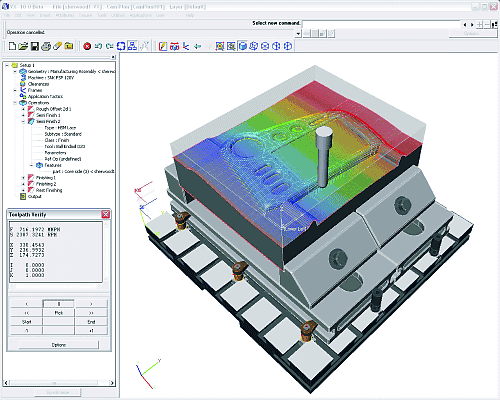Viewport: 500px width, 400px height.
Task: Undo the last action with the undo arrow
Action: pos(98,46)
